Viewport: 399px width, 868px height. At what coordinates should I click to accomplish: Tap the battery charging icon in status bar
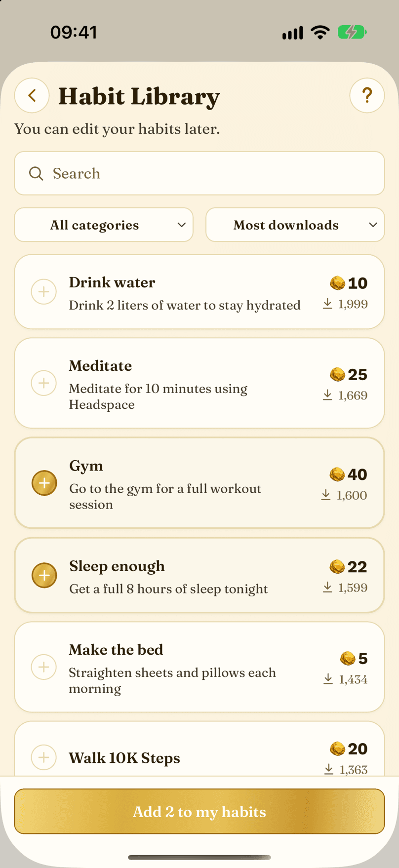352,33
